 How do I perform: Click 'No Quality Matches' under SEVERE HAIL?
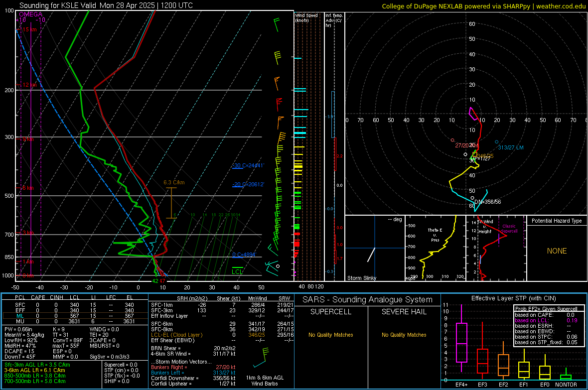point(404,335)
